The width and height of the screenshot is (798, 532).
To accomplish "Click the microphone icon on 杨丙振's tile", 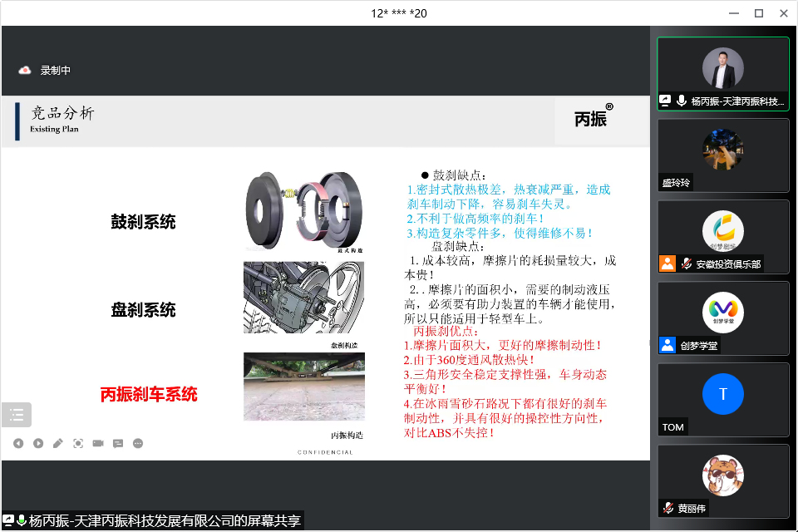I will (682, 101).
